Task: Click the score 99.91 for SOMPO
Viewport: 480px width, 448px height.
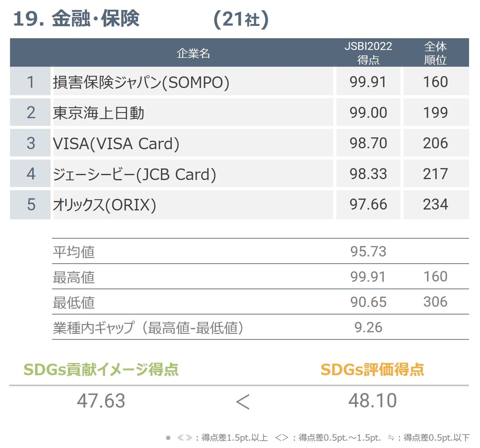Action: click(x=368, y=82)
